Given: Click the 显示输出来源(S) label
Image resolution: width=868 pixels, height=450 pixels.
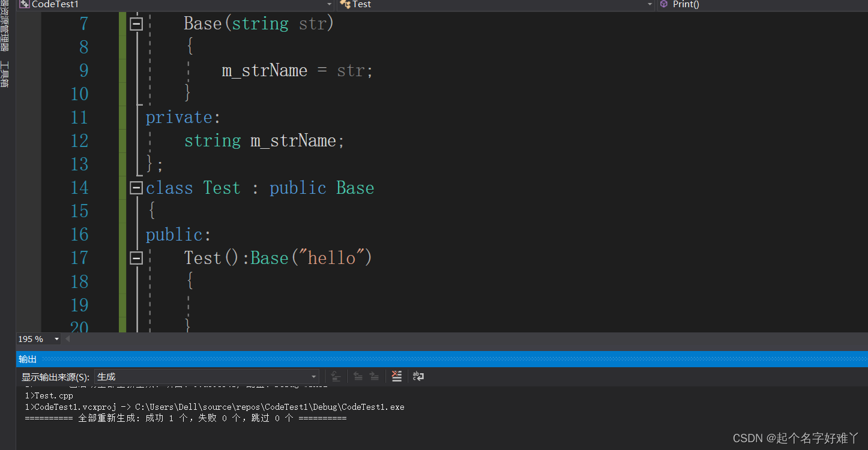Looking at the screenshot, I should pos(55,377).
